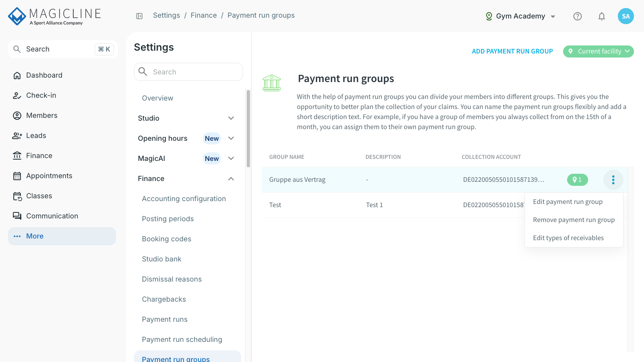Open the Gym Academy facility selector
This screenshot has width=644, height=362.
click(x=520, y=16)
